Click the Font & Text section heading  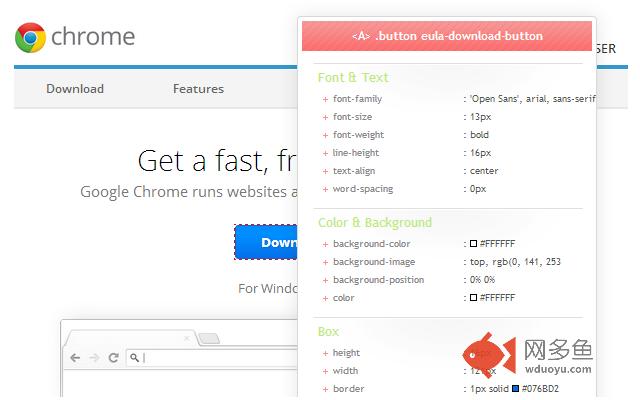353,77
